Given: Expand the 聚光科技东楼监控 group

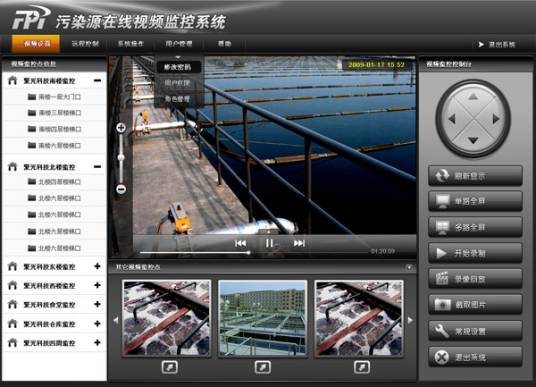Looking at the screenshot, I should pos(97,266).
